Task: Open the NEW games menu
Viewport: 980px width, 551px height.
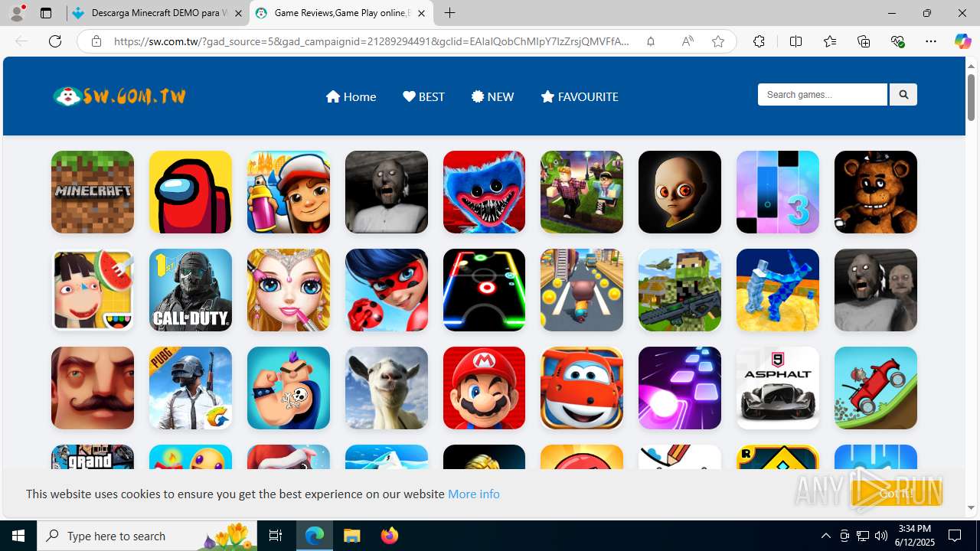Action: 492,96
